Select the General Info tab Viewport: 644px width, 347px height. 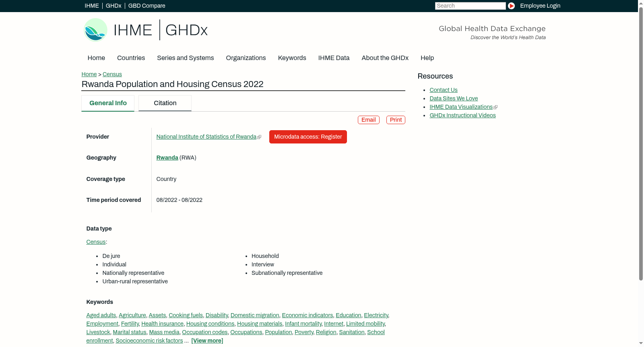[x=108, y=103]
